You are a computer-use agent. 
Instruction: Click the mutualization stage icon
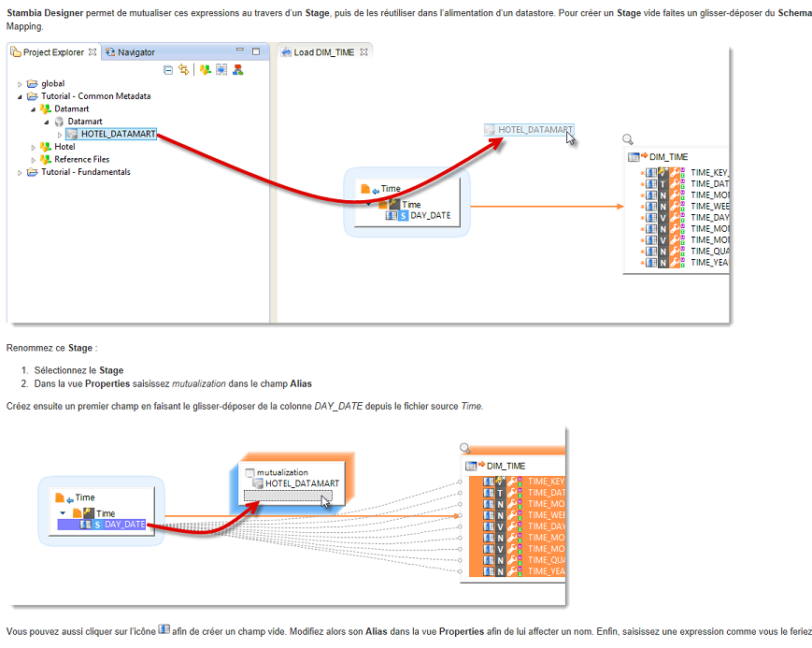tap(250, 472)
